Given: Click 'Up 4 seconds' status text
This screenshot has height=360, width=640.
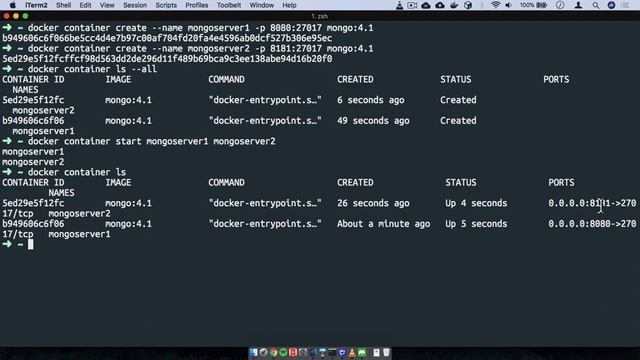Looking at the screenshot, I should pyautogui.click(x=476, y=203).
